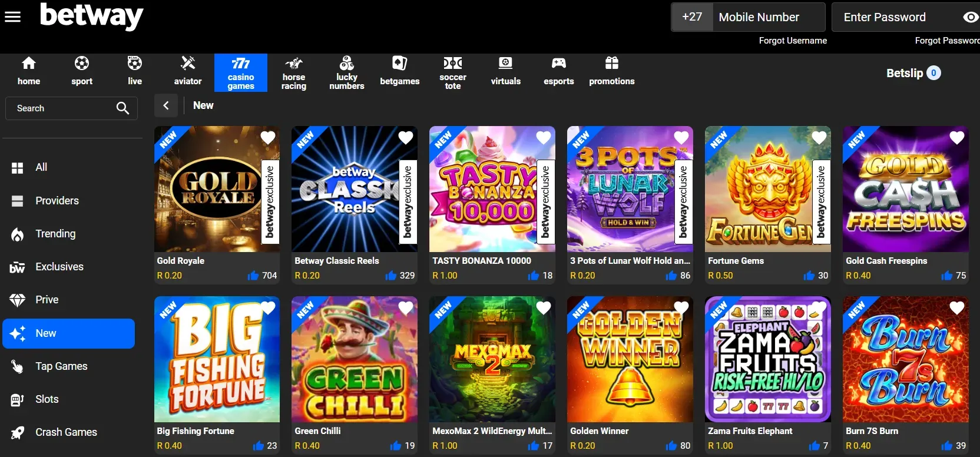980x457 pixels.
Task: Go to home tab
Action: pyautogui.click(x=29, y=71)
